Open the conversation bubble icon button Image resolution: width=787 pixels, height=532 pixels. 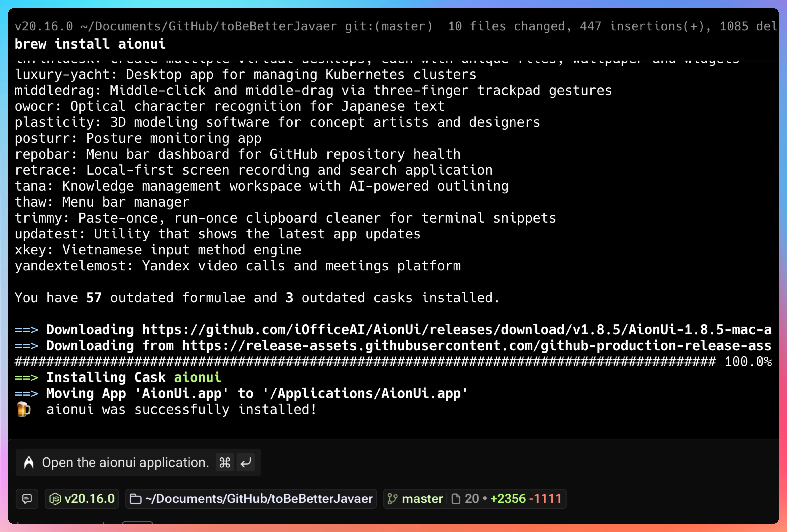pos(27,499)
